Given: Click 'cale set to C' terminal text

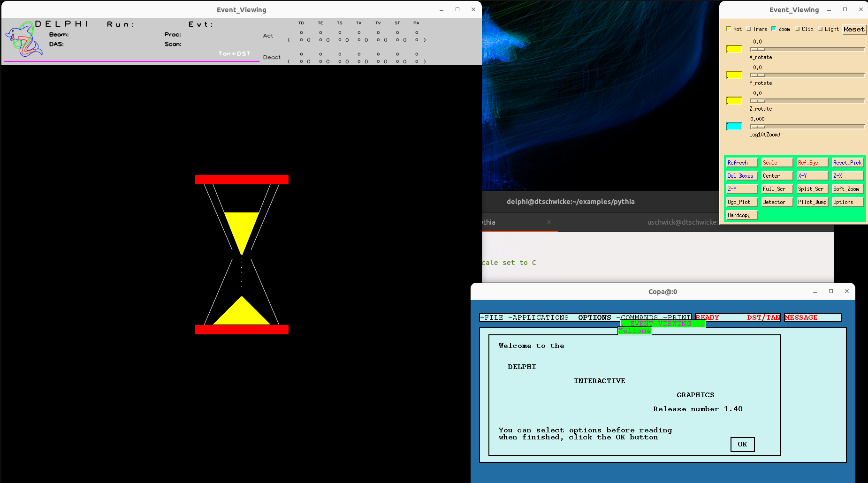Looking at the screenshot, I should coord(509,263).
